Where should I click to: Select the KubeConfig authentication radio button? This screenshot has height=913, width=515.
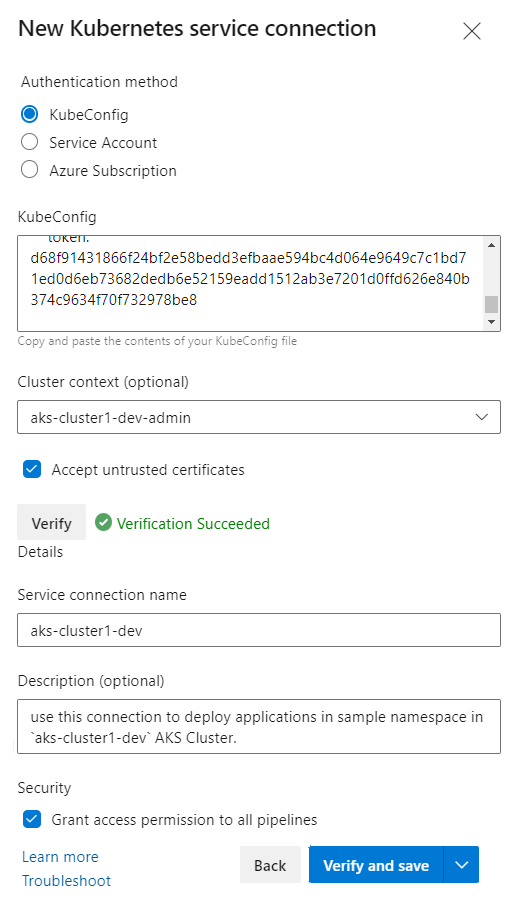pos(29,114)
